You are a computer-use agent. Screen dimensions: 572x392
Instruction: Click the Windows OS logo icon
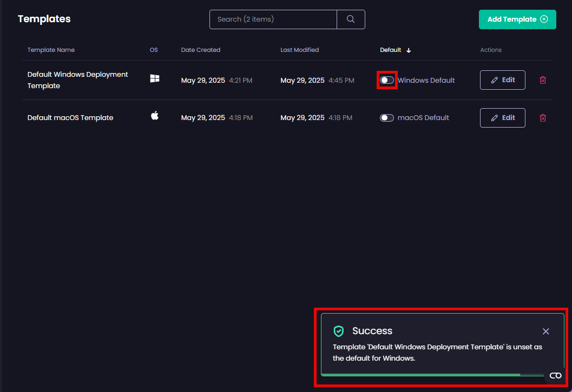[155, 79]
